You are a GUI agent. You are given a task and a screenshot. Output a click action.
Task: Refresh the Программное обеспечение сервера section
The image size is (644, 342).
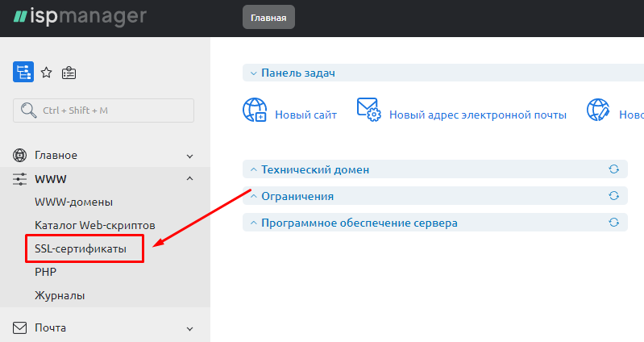613,223
